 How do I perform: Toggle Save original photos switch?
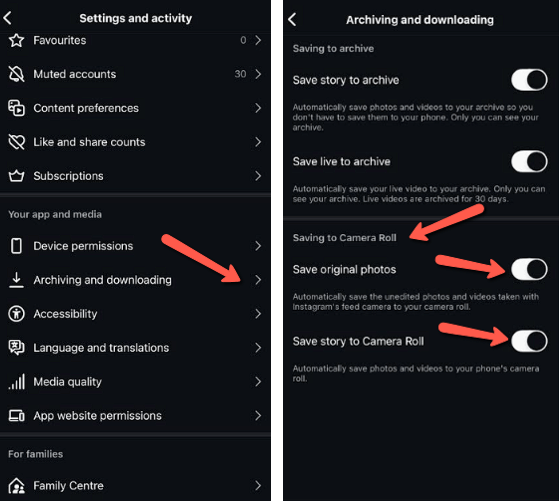[529, 269]
